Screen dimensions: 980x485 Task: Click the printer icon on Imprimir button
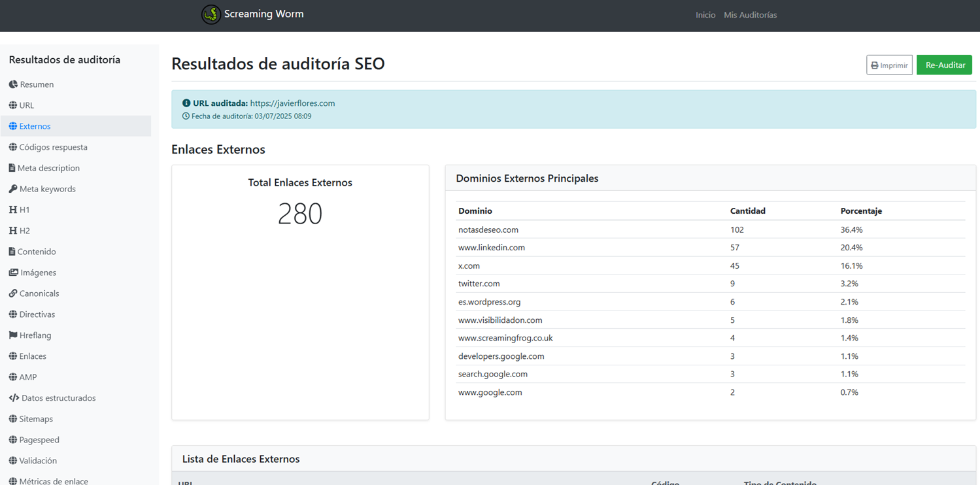[875, 65]
